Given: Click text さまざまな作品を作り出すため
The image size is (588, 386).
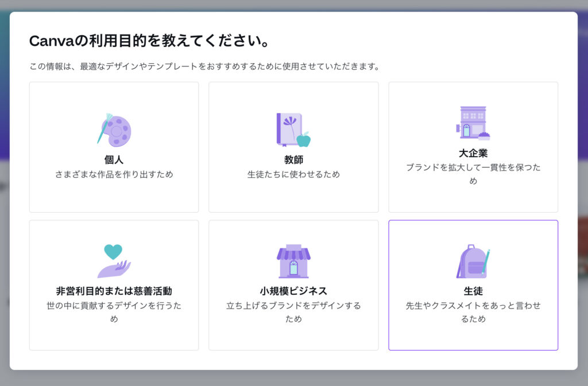Looking at the screenshot, I should tap(114, 174).
